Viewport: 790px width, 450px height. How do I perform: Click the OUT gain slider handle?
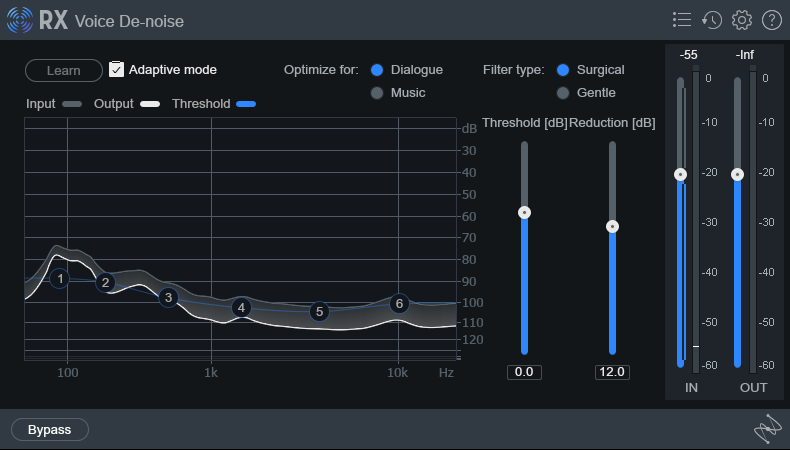(x=738, y=174)
